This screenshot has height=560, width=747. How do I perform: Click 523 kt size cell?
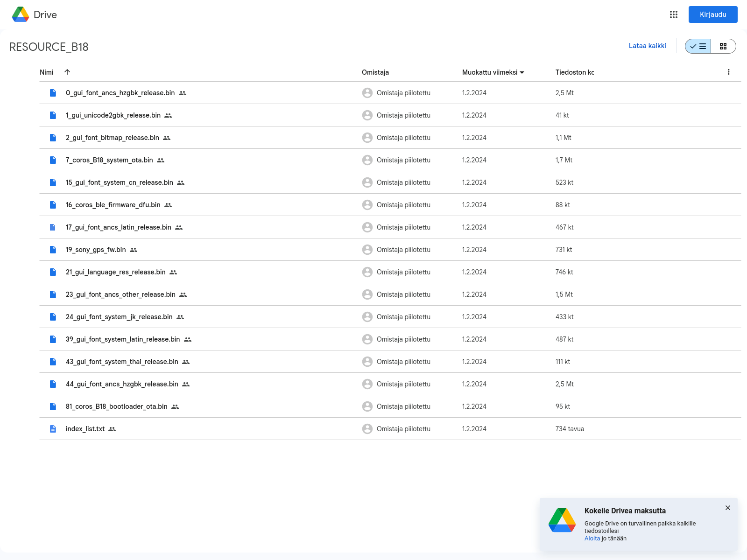(x=564, y=182)
